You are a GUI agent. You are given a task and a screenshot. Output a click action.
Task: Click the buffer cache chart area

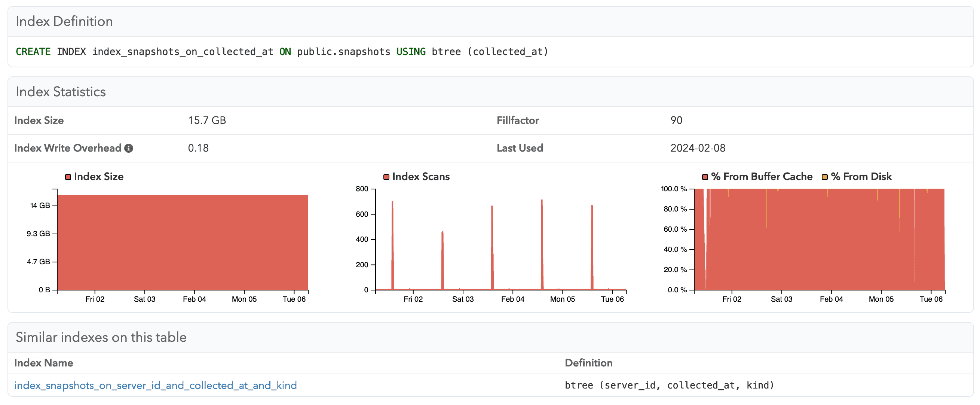pos(818,244)
